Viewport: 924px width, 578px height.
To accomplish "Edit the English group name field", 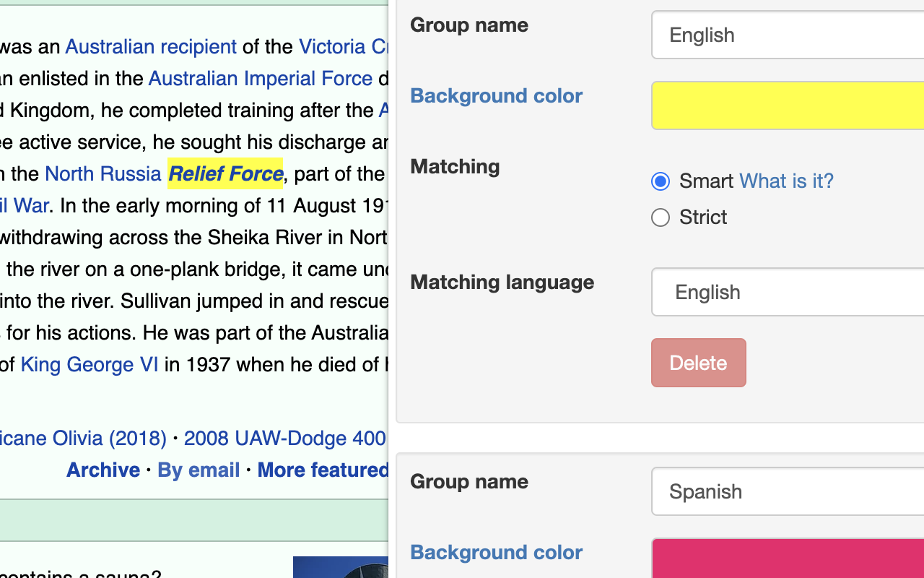I will pos(788,35).
